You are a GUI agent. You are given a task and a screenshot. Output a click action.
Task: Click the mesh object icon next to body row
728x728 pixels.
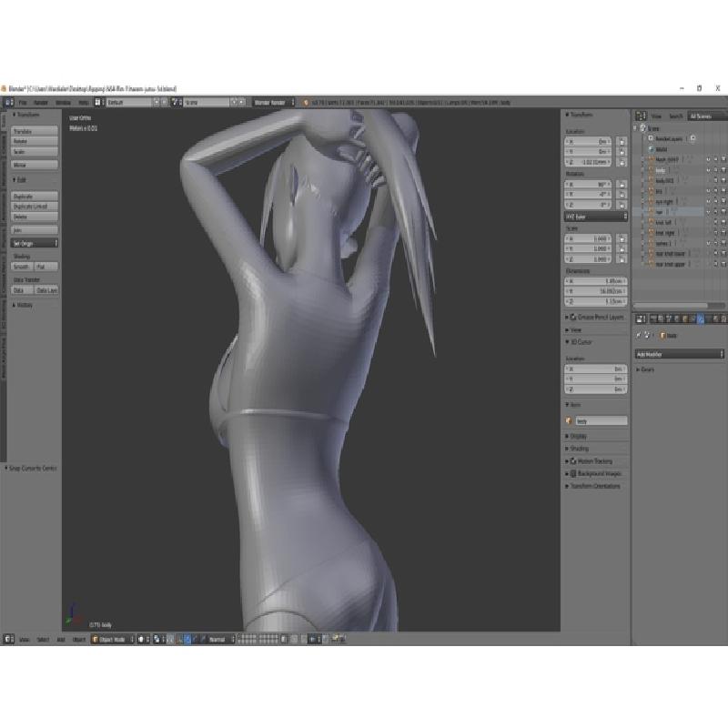(x=651, y=170)
